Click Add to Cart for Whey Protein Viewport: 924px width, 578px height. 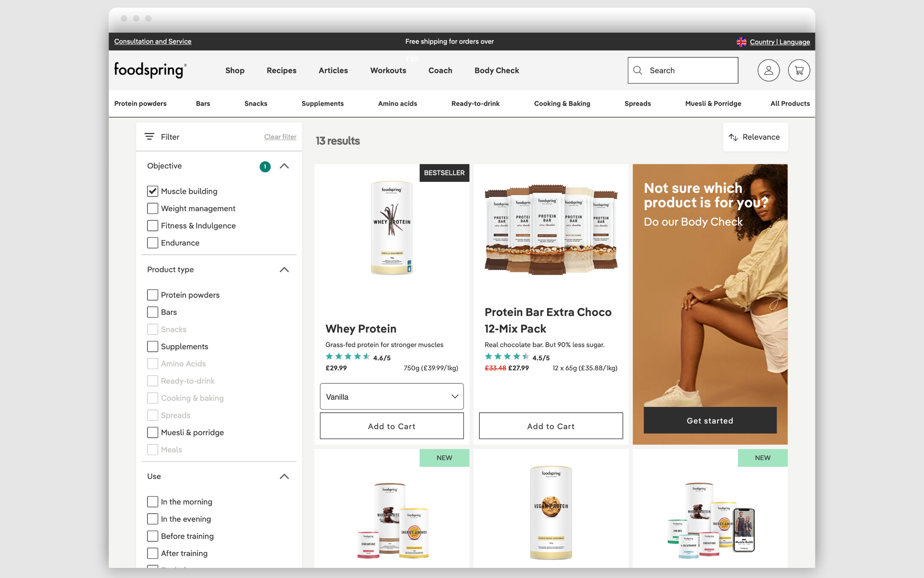point(392,426)
